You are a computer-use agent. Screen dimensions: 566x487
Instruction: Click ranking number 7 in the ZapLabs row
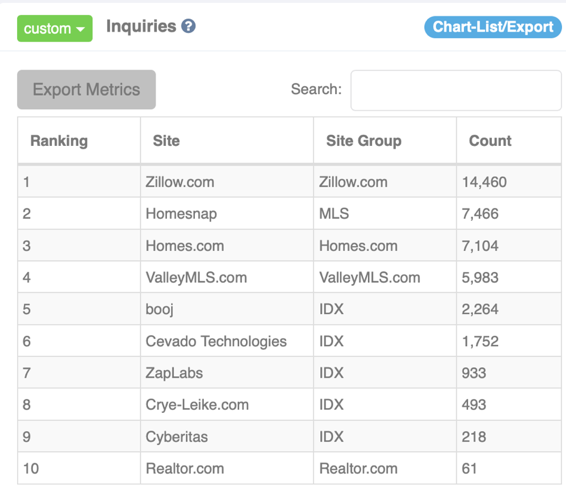(27, 373)
